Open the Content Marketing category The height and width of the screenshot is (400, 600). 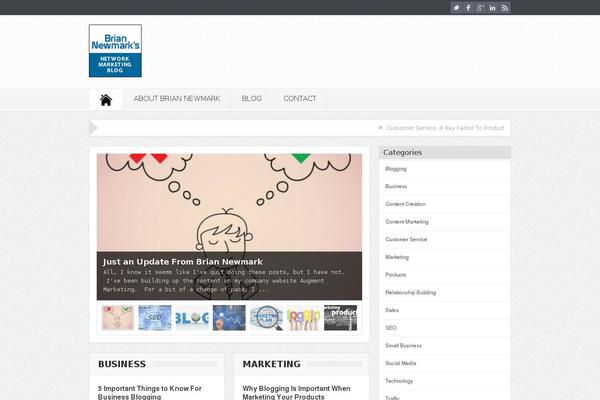click(x=407, y=222)
